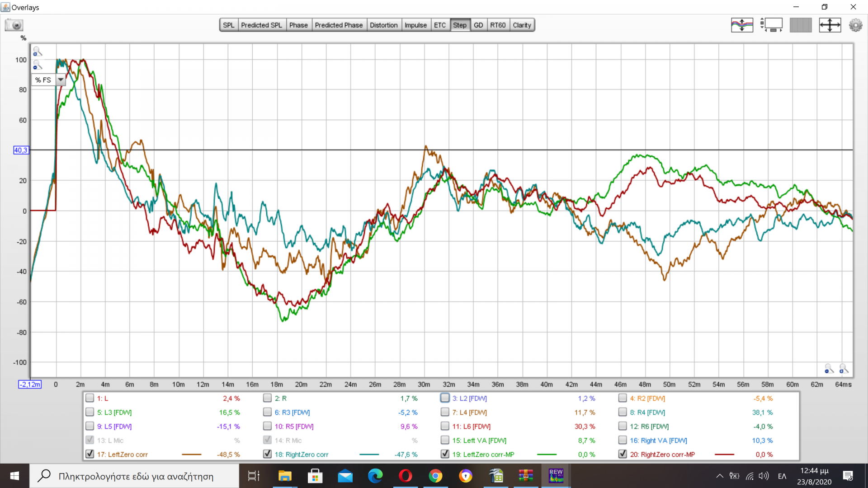Enable the 1: L trace checkbox
Image resolution: width=868 pixels, height=488 pixels.
click(90, 398)
